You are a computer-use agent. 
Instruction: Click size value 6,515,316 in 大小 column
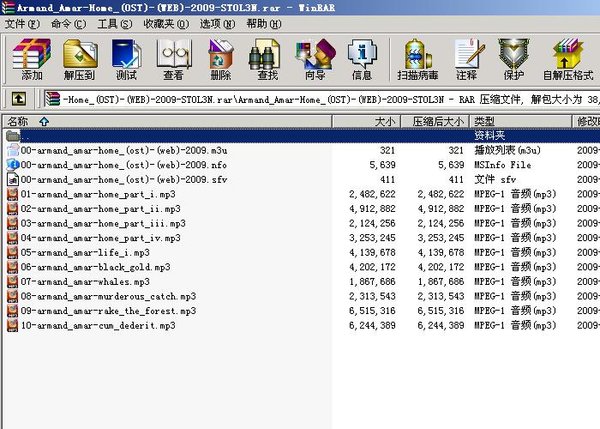[372, 310]
